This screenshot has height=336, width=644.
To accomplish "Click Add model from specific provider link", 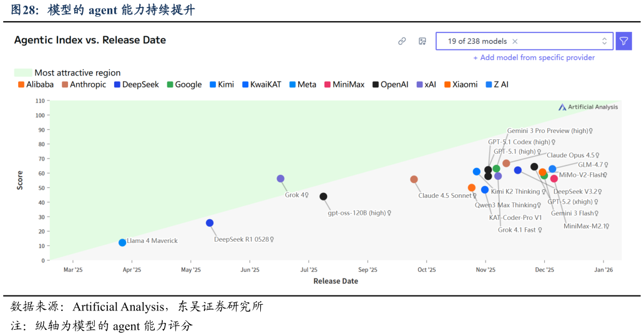I will (534, 57).
